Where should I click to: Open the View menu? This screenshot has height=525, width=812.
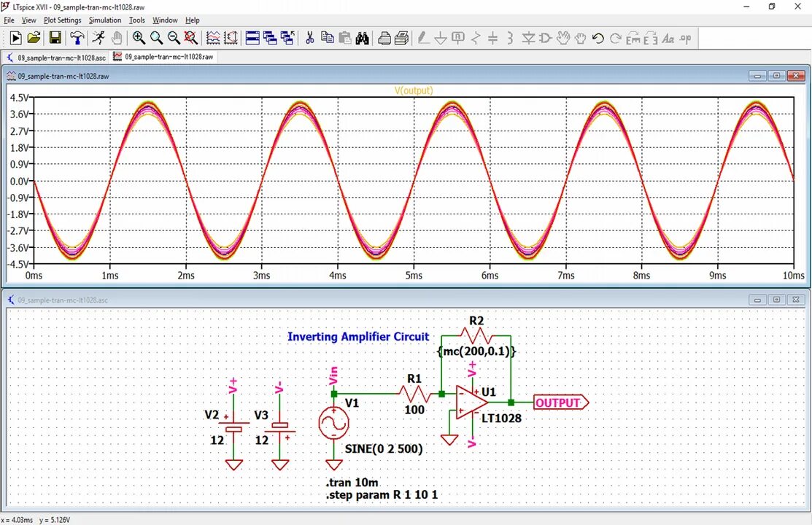tap(29, 20)
